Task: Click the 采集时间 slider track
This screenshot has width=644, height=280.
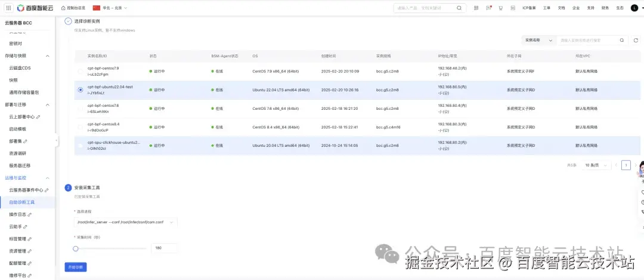Action: click(x=110, y=248)
